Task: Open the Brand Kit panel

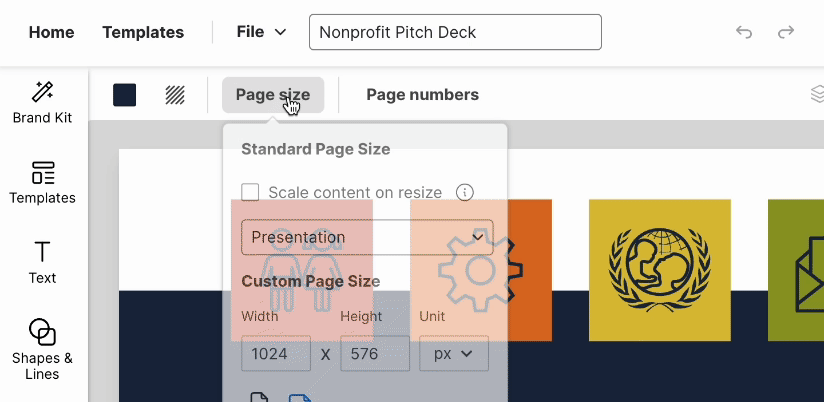Action: coord(42,103)
